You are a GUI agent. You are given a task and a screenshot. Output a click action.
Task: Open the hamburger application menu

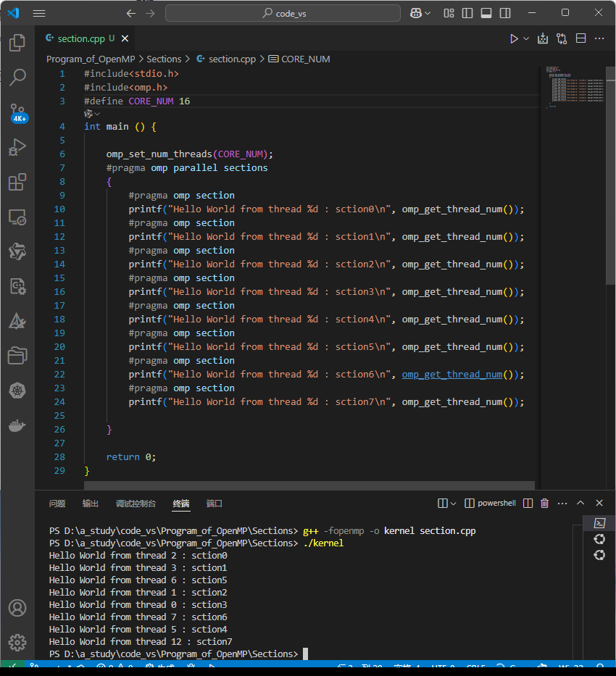[39, 13]
